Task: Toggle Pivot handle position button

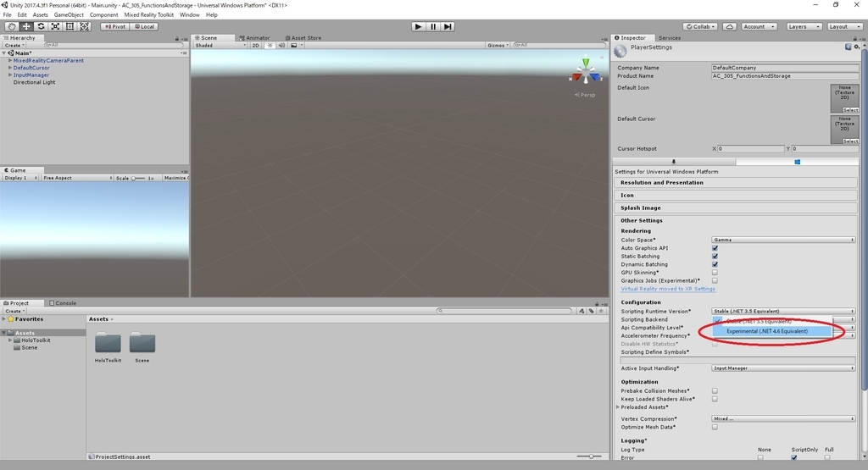Action: (115, 26)
